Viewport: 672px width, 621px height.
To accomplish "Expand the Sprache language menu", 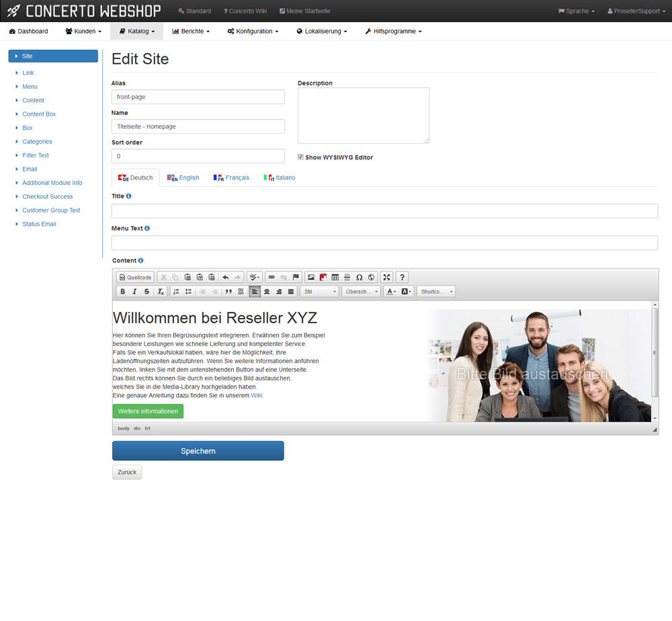I will (x=576, y=11).
